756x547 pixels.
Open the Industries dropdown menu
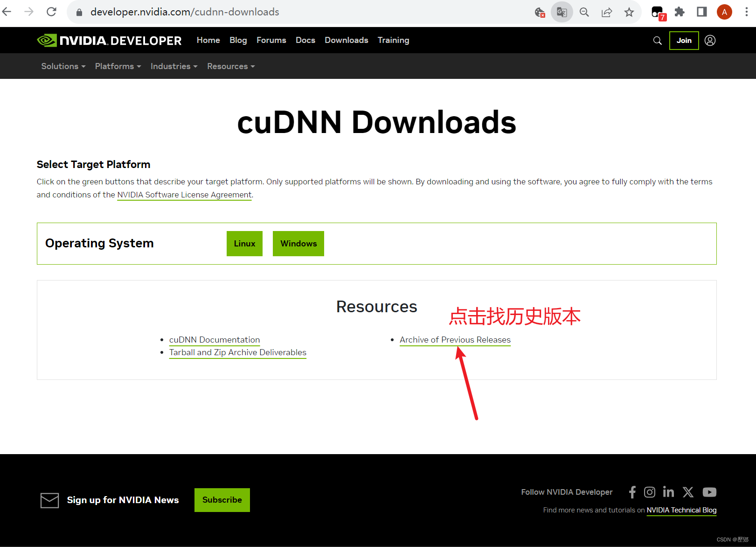tap(173, 66)
